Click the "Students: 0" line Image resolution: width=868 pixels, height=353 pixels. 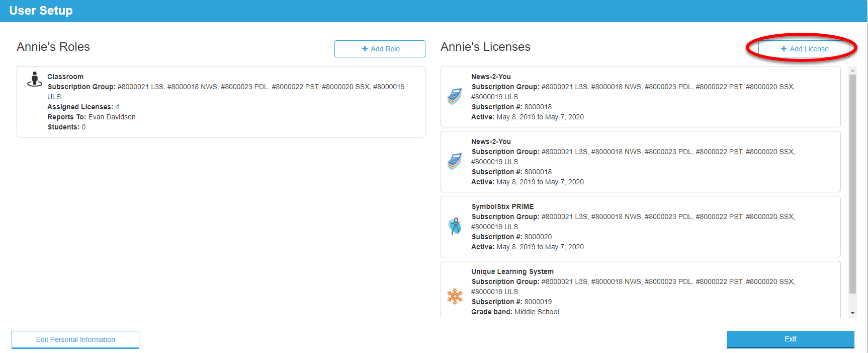(66, 127)
